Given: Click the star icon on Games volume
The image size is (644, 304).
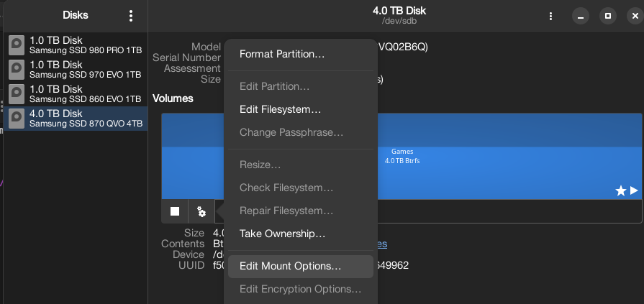Looking at the screenshot, I should [x=621, y=190].
